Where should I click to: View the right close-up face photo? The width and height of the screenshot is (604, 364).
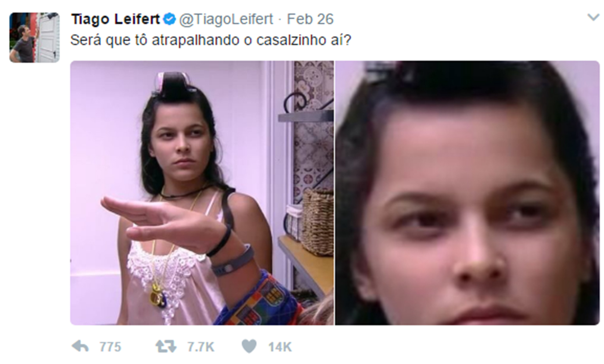point(467,193)
